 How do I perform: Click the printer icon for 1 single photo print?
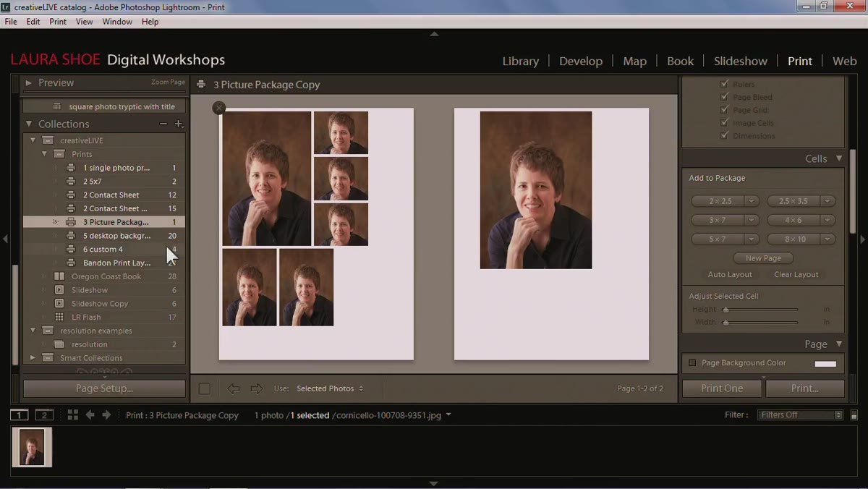[71, 168]
